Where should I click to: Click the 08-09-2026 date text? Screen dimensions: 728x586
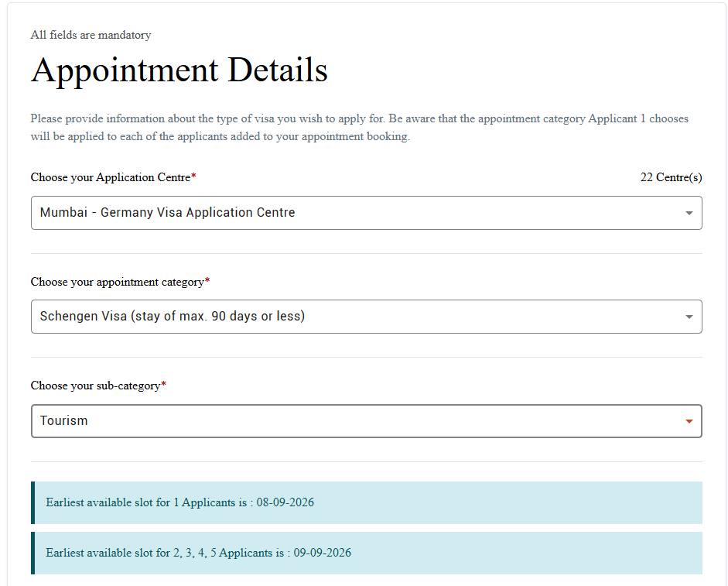coord(285,502)
